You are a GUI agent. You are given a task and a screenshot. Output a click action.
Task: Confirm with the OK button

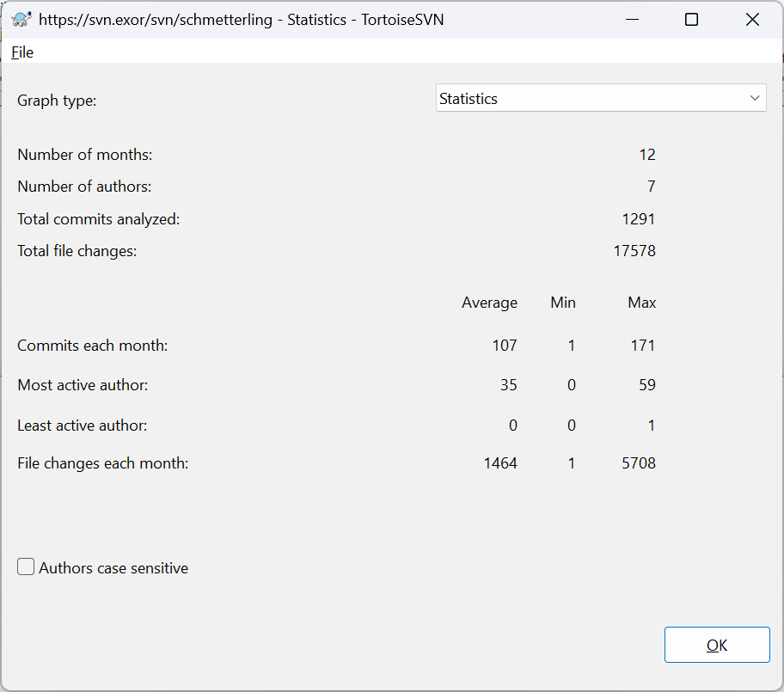point(717,645)
